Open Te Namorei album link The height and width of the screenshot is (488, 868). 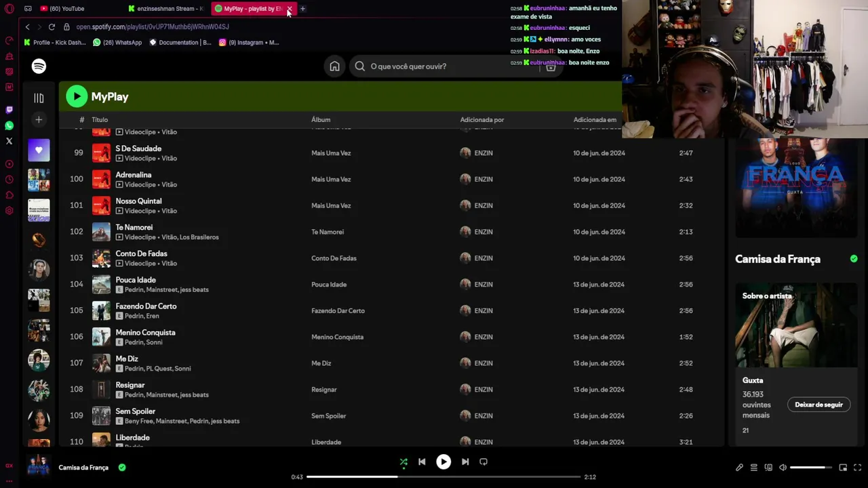pyautogui.click(x=328, y=232)
